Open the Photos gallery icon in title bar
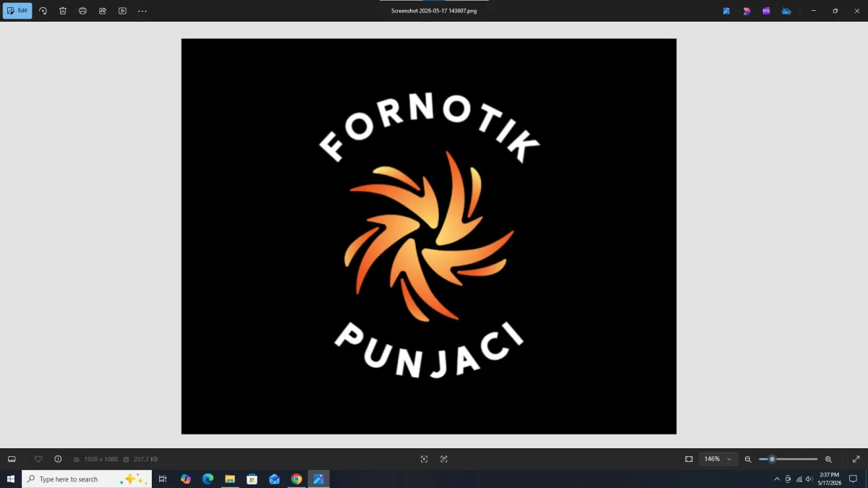868x488 pixels. (x=727, y=11)
